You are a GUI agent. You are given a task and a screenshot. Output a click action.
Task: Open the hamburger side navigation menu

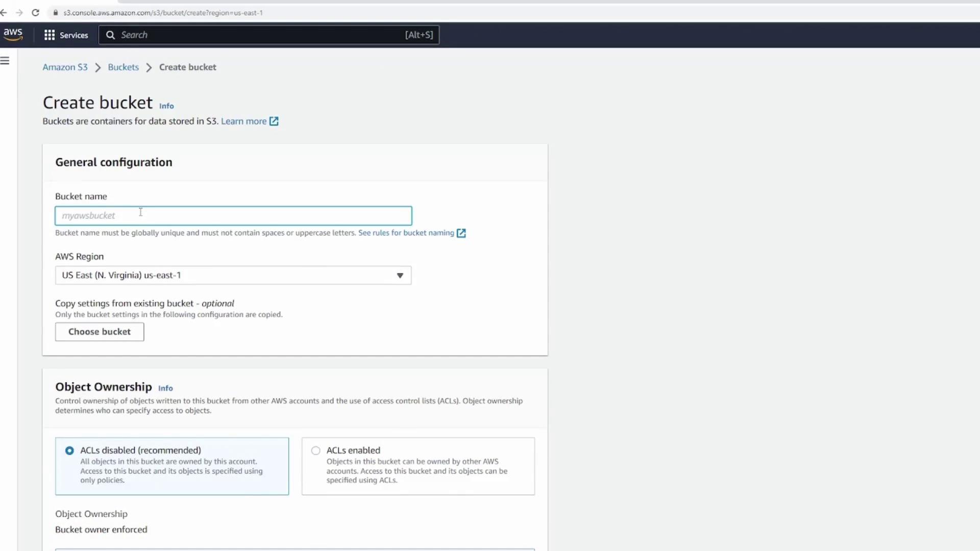5,61
